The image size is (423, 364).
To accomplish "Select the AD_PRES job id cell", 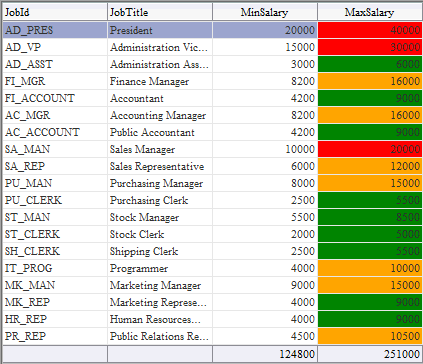I will [55, 30].
